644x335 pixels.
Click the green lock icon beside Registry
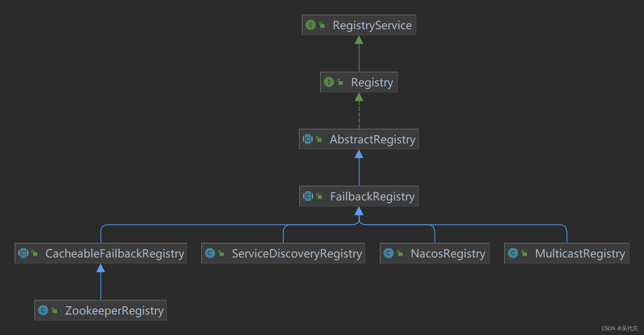[340, 82]
